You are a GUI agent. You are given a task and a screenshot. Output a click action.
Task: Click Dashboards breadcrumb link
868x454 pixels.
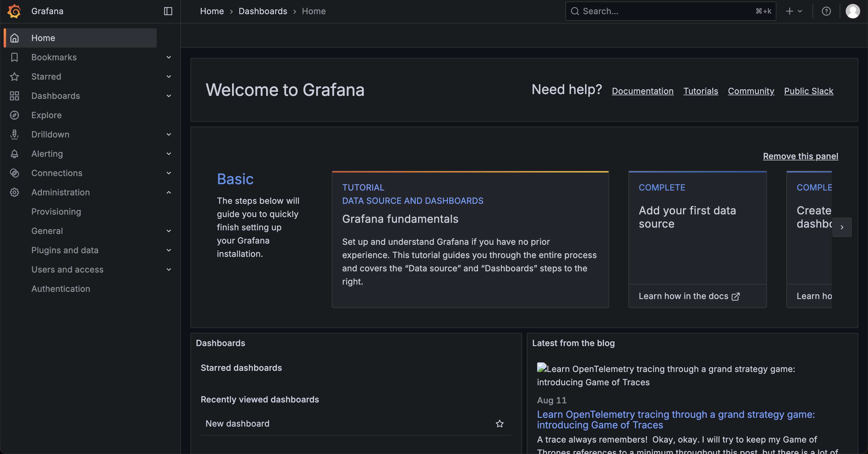pos(263,11)
